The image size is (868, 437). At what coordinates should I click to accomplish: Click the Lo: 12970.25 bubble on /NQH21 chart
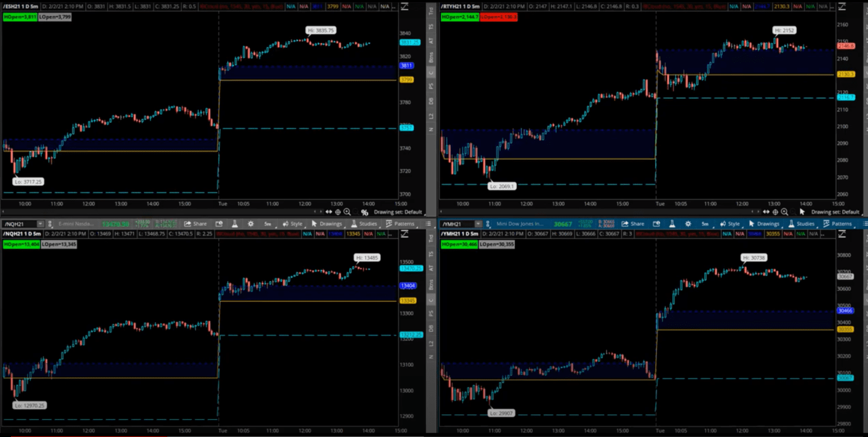tap(30, 406)
